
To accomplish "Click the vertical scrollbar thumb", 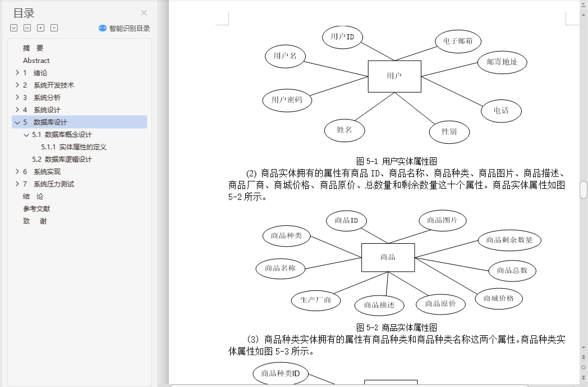I will [583, 189].
